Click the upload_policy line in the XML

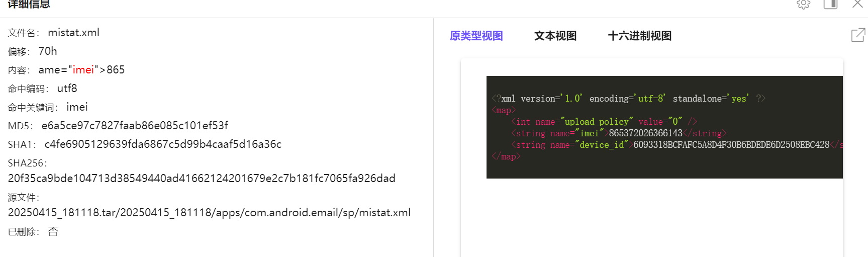(x=603, y=122)
